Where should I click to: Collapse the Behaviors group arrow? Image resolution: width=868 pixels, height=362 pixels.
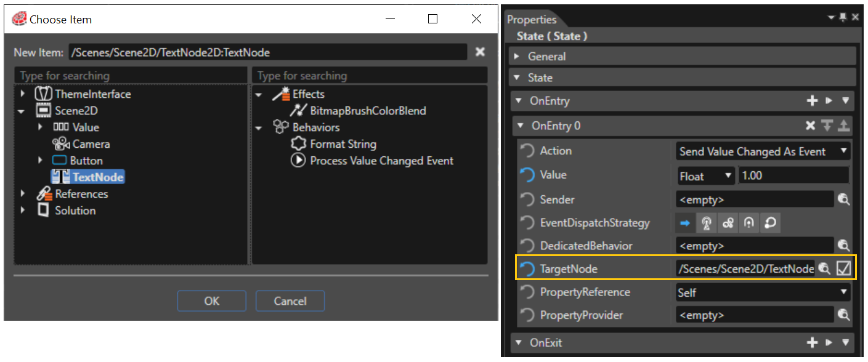click(x=259, y=128)
